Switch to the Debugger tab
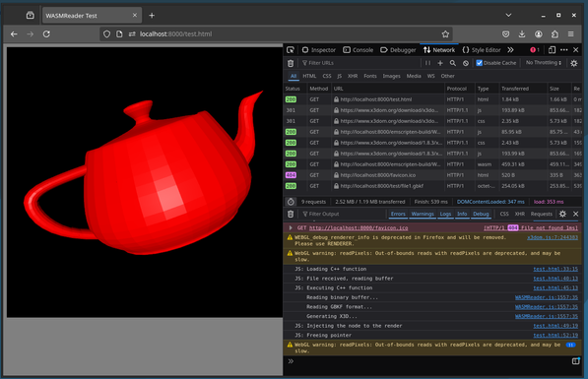 click(398, 50)
